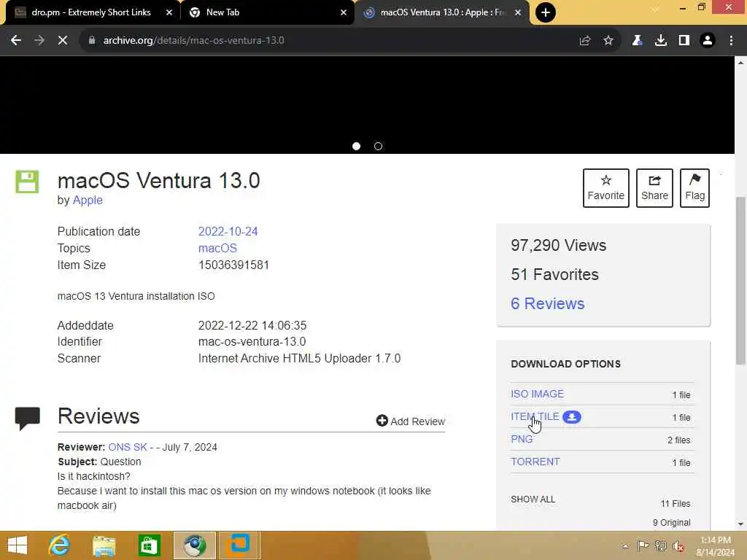Click the 51 Favorites text
Viewport: 747px width, 560px height.
coord(554,274)
